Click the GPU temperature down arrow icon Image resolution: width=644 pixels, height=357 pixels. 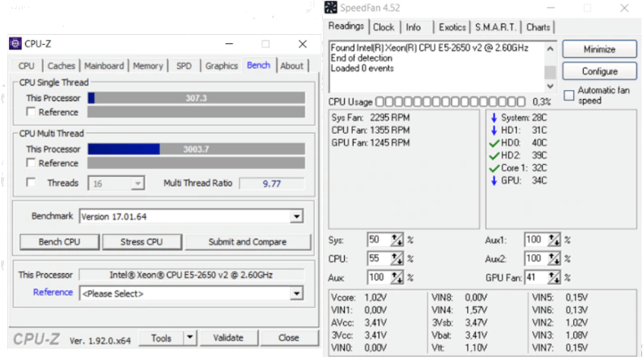pos(494,181)
